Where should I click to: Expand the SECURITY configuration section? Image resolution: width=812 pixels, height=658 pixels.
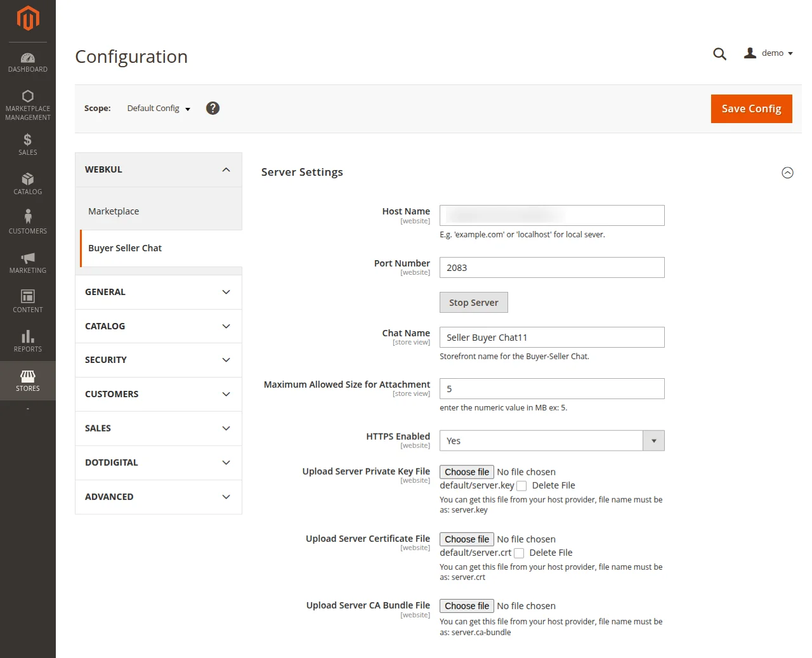tap(157, 360)
